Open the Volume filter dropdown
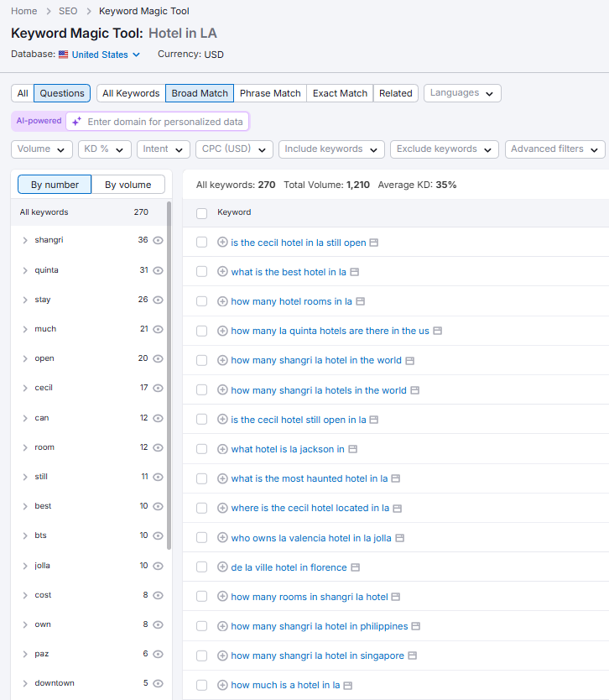This screenshot has height=700, width=609. (42, 149)
